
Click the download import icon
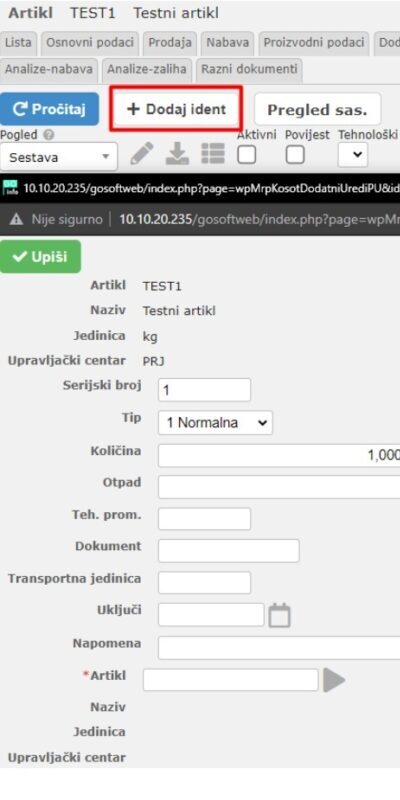tap(178, 154)
